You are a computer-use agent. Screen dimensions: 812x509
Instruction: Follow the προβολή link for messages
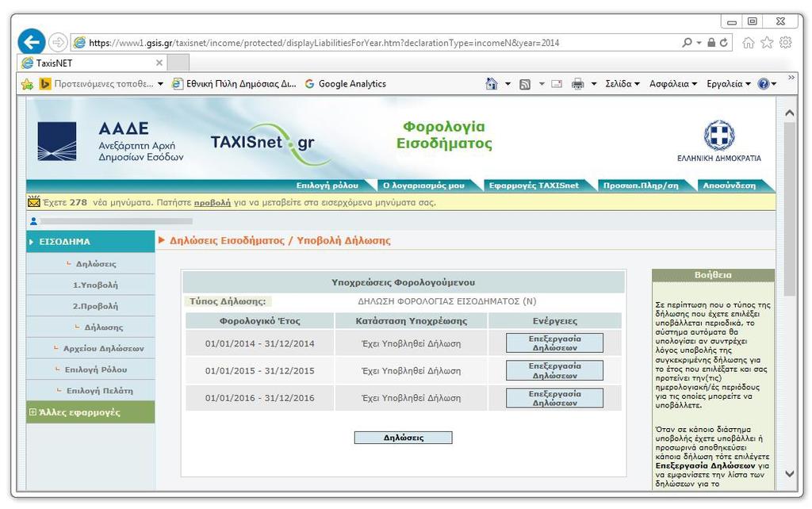click(x=213, y=202)
